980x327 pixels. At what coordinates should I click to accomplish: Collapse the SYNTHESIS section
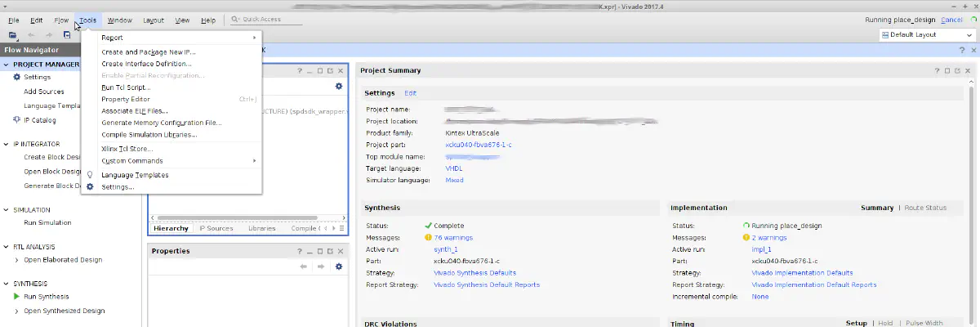pos(7,284)
